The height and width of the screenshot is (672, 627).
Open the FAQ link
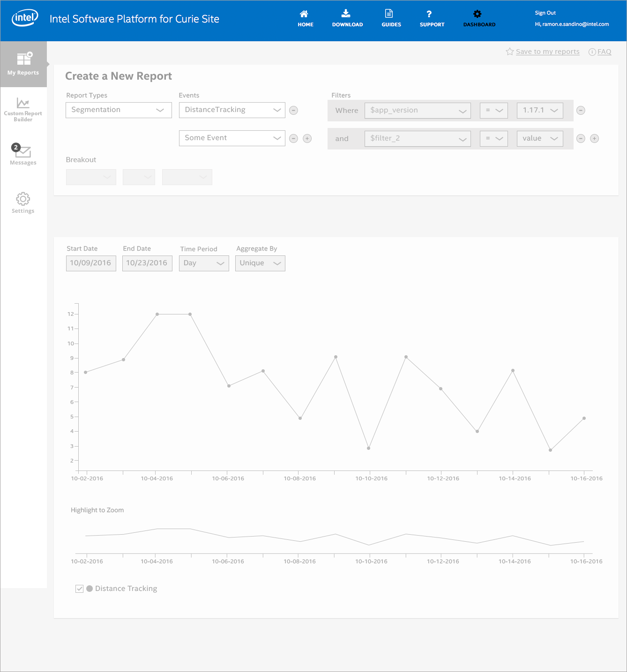click(604, 52)
